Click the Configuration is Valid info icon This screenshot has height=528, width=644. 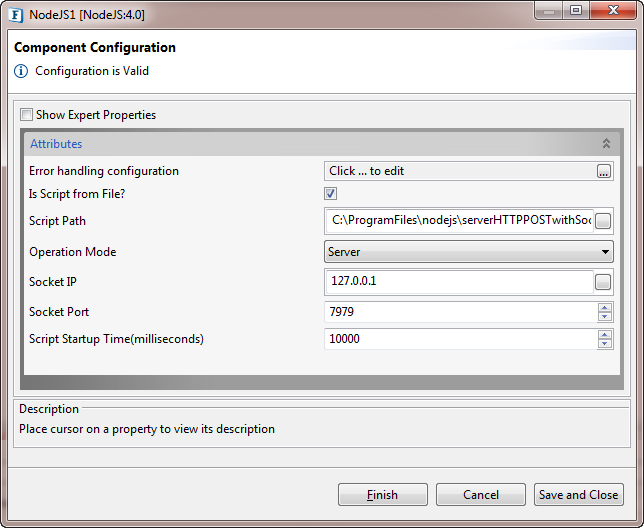[x=21, y=71]
